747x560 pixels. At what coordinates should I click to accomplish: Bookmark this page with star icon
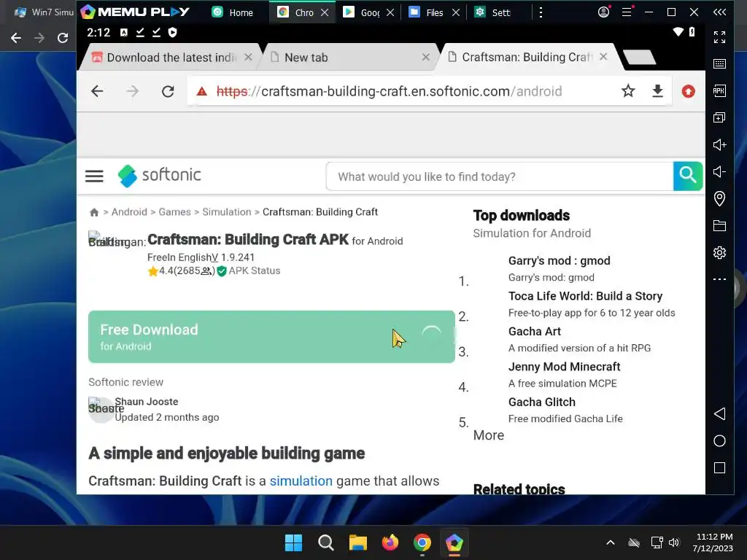(x=628, y=91)
